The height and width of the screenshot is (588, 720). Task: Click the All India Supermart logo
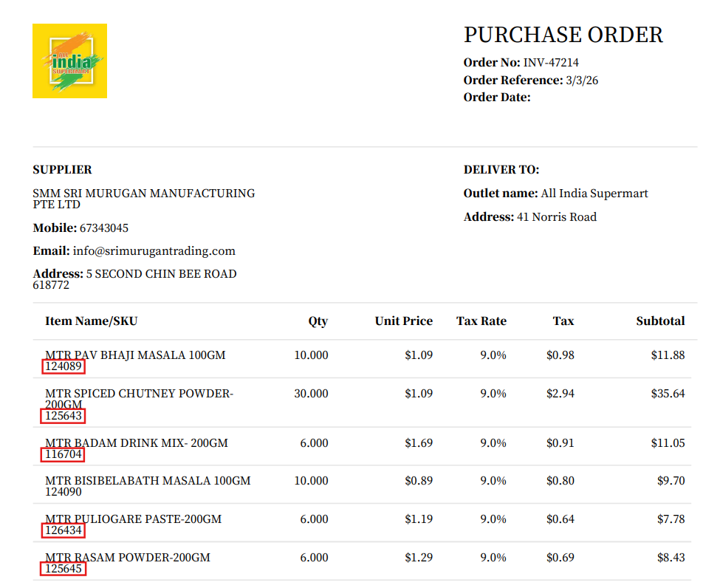(69, 61)
